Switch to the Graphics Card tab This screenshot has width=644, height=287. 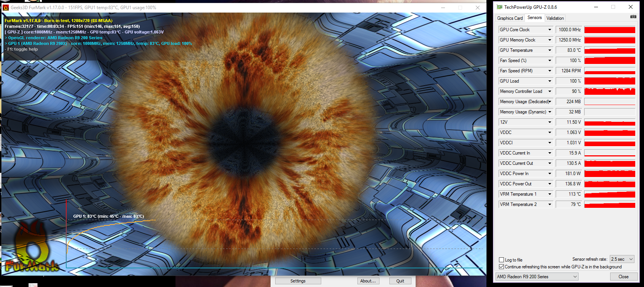click(x=510, y=18)
